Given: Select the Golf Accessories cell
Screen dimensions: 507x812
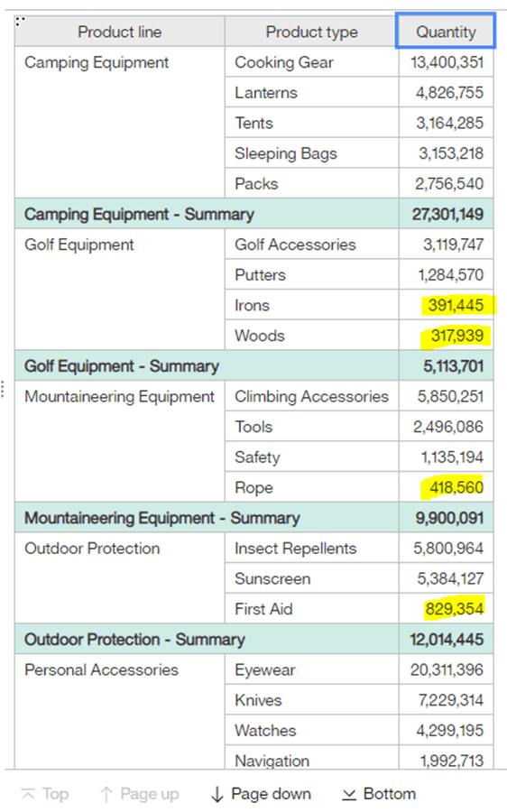Looking at the screenshot, I should (312, 245).
